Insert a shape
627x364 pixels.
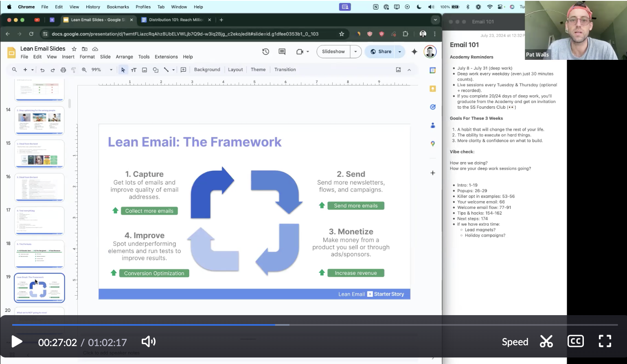(x=155, y=70)
